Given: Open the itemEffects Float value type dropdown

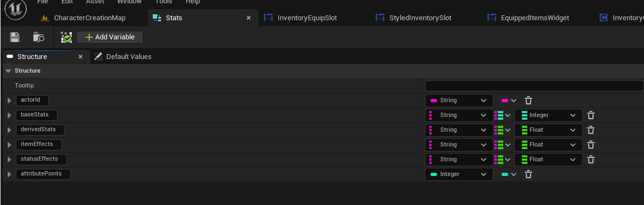Looking at the screenshot, I should [548, 145].
